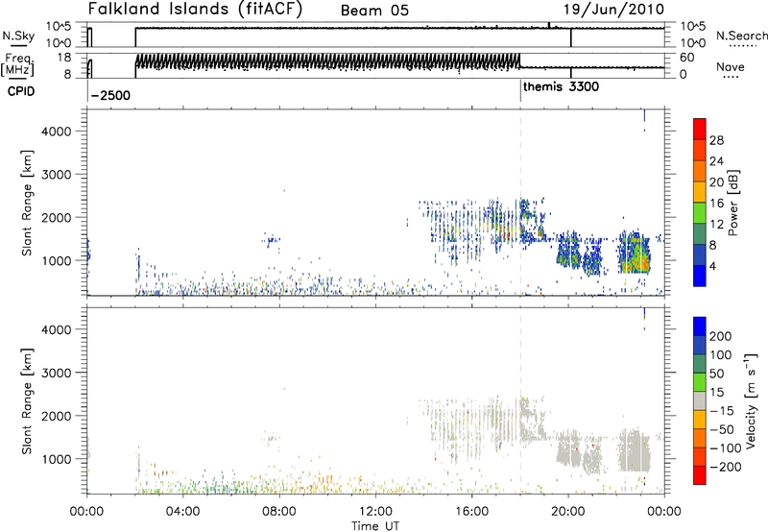Screen dimensions: 768x532
Task: Click the date "19/Jun/2010"
Action: point(614,10)
